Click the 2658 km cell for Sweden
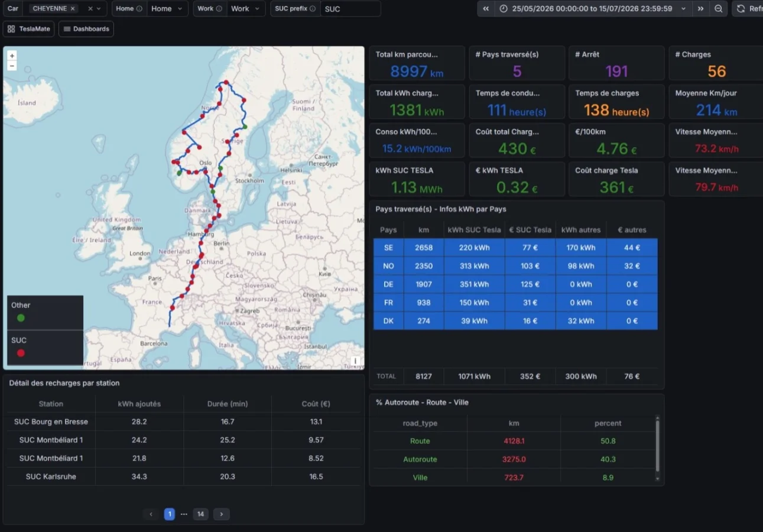 (x=424, y=248)
